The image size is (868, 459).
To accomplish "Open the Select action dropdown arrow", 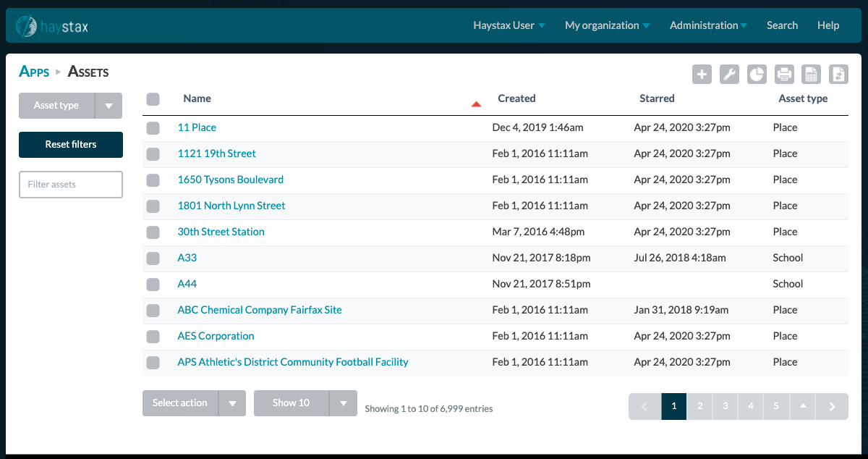I will 232,403.
